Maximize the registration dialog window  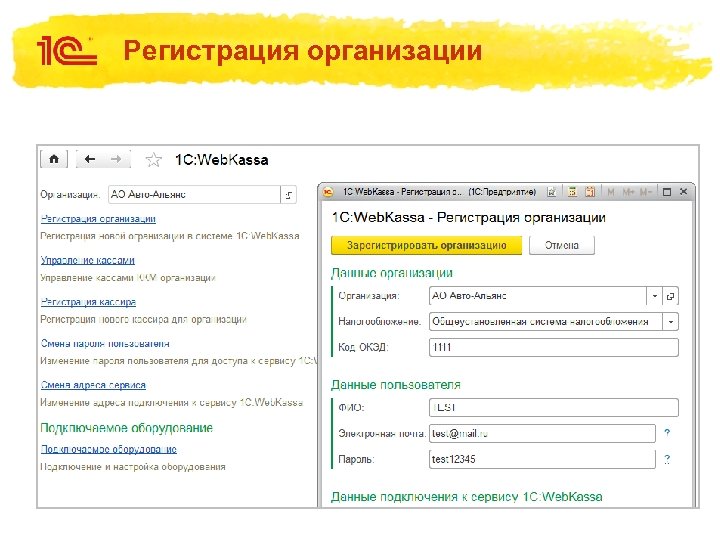tap(667, 192)
